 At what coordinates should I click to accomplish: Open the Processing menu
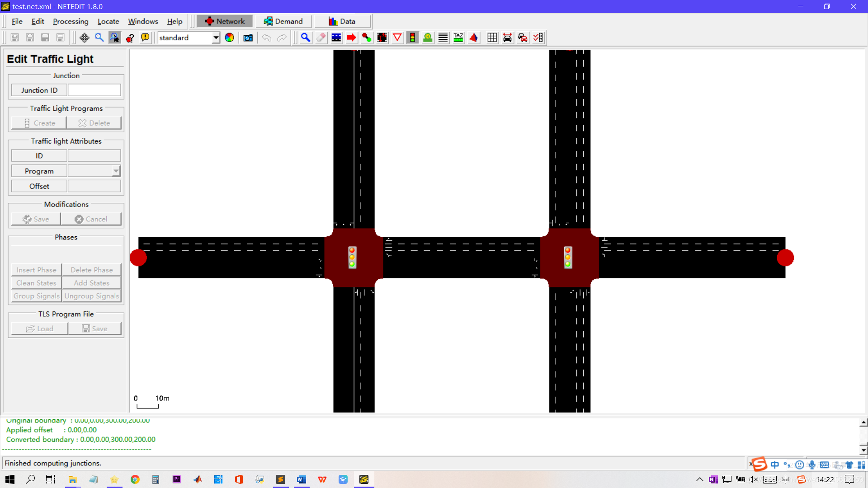pyautogui.click(x=71, y=21)
